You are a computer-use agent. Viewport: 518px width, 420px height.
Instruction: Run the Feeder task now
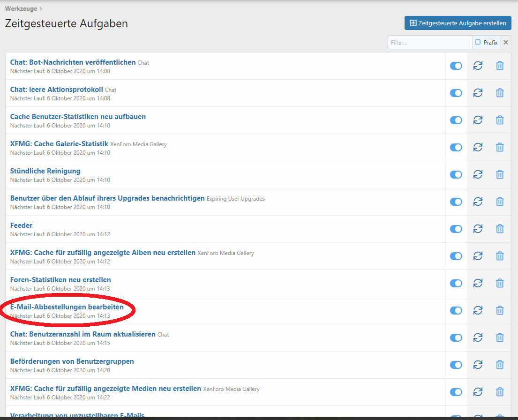[478, 229]
